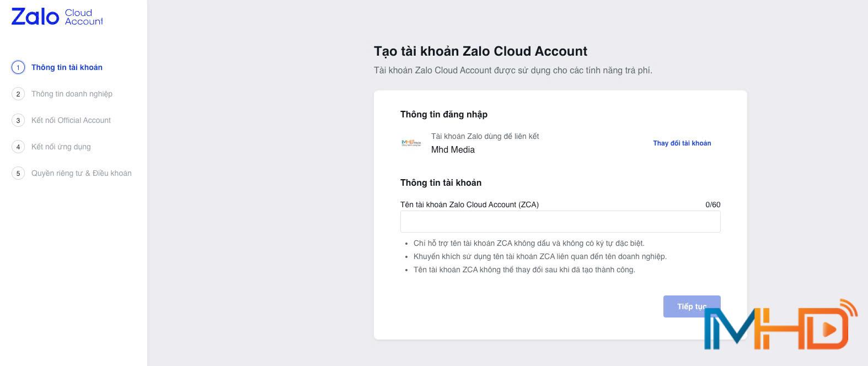Click step 2 circle icon
868x366 pixels.
[18, 94]
